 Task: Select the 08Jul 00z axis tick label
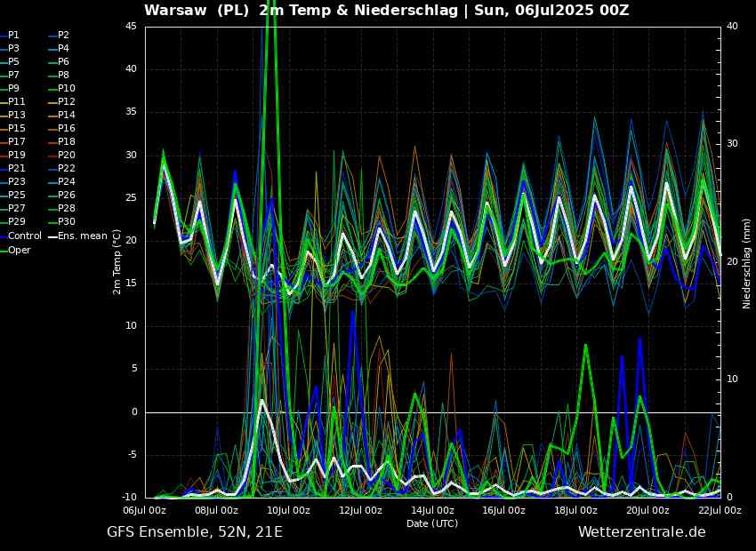217,510
